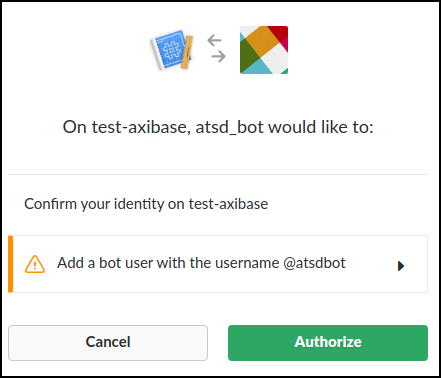Open the 'Add a bot user' permission row
The width and height of the screenshot is (441, 378).
(x=218, y=264)
